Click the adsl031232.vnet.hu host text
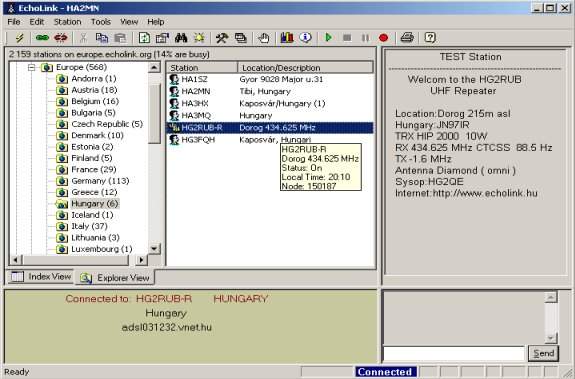 (166, 327)
